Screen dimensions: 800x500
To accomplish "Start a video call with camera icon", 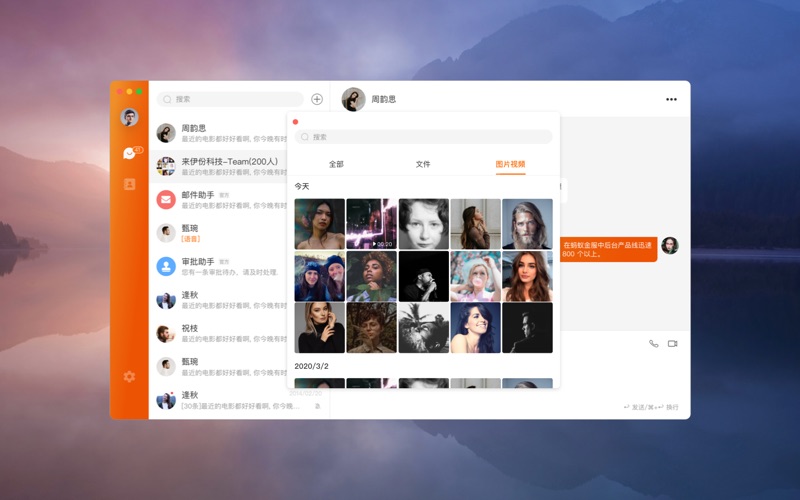I will point(673,344).
